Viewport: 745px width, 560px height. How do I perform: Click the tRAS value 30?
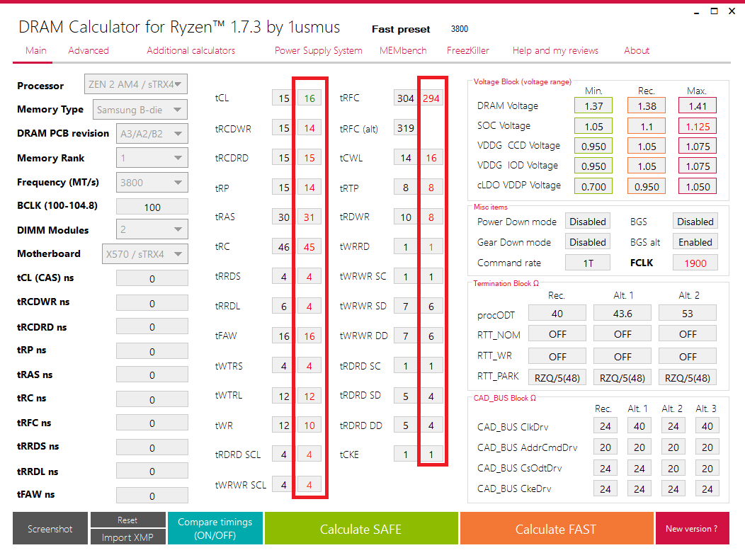click(284, 217)
